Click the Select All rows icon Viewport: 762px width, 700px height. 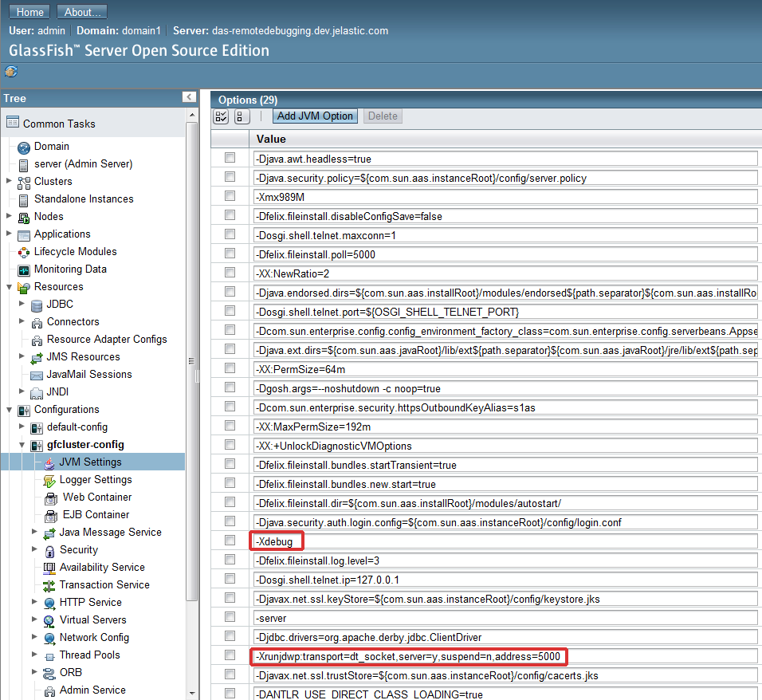[x=221, y=116]
